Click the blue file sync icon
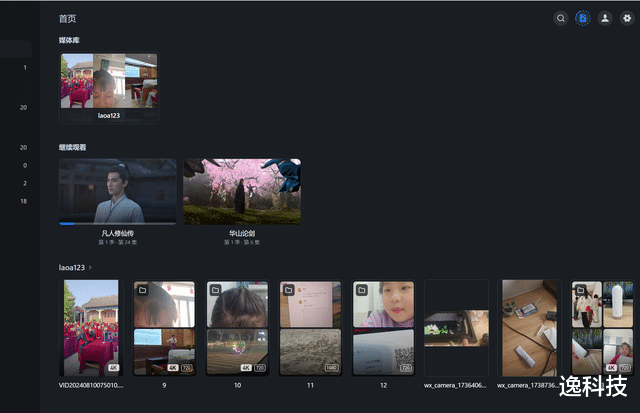 tap(583, 18)
